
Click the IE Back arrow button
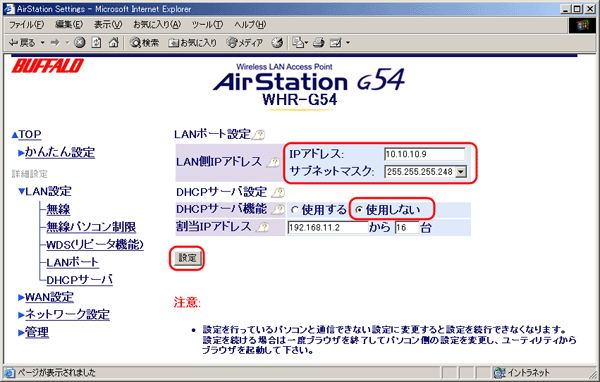coord(21,42)
